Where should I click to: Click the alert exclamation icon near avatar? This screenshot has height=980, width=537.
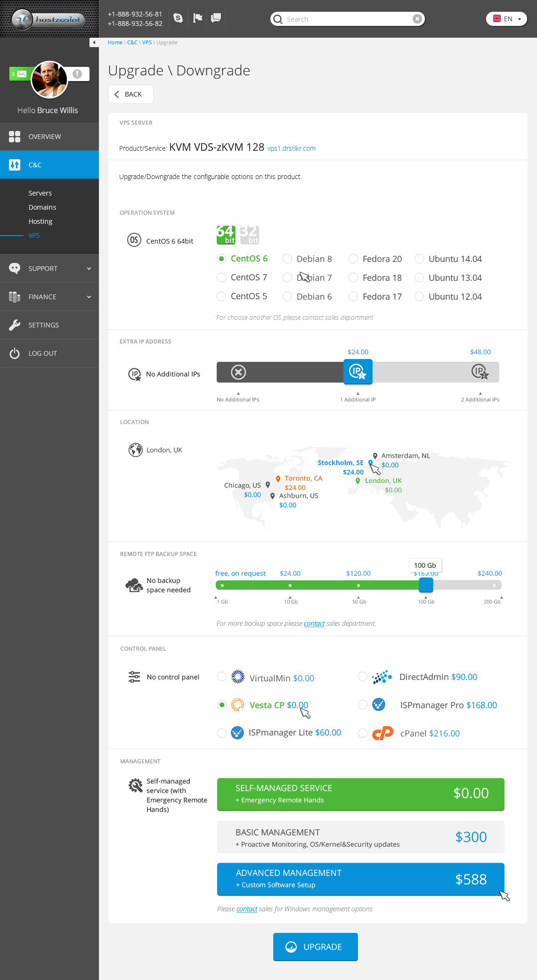tap(78, 74)
